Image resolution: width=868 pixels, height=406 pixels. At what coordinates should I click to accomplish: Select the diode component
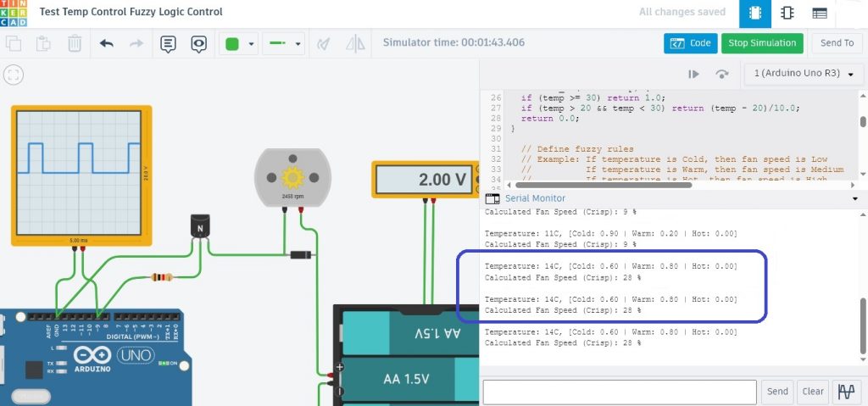pyautogui.click(x=301, y=255)
